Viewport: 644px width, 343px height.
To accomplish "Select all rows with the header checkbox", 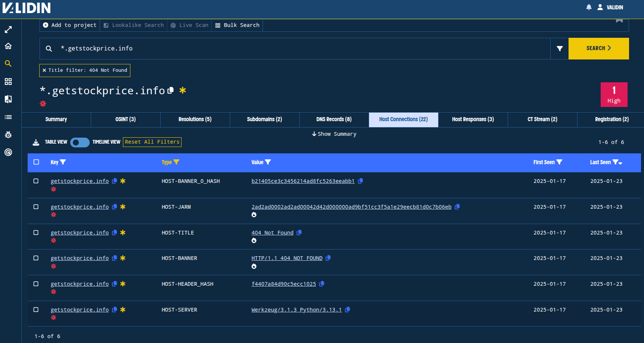I will tap(36, 162).
